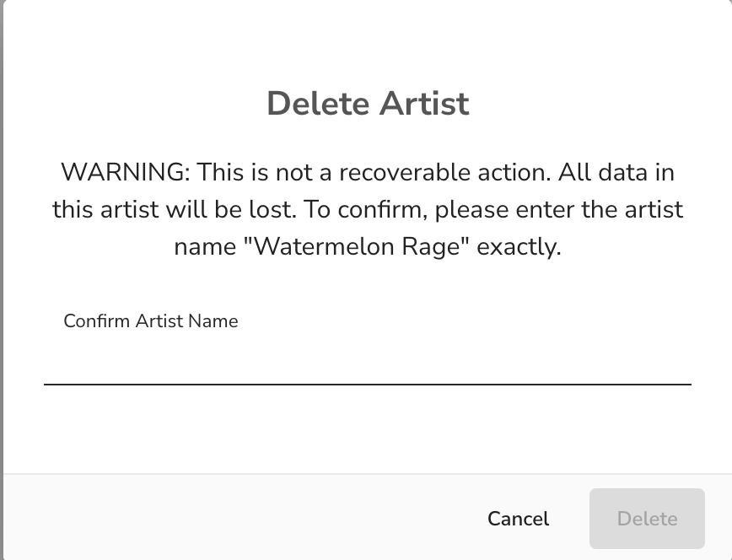
Task: Click the word "WARNING:" in the message
Action: 126,172
